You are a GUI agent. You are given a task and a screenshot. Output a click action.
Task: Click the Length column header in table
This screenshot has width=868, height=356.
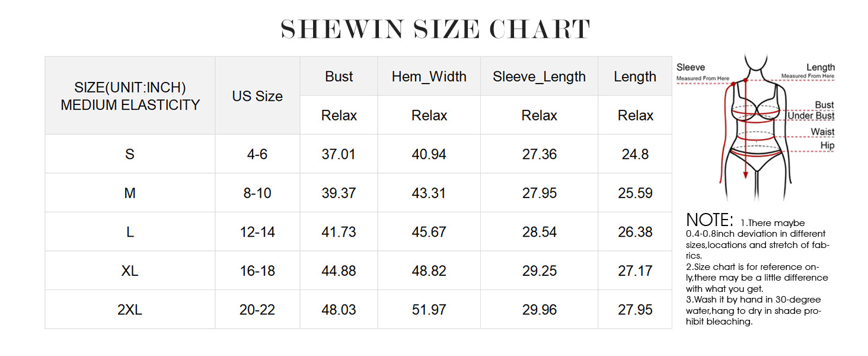coord(634,77)
